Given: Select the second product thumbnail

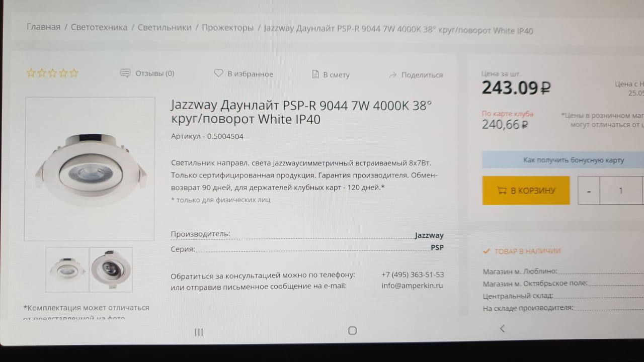Looking at the screenshot, I should point(111,269).
